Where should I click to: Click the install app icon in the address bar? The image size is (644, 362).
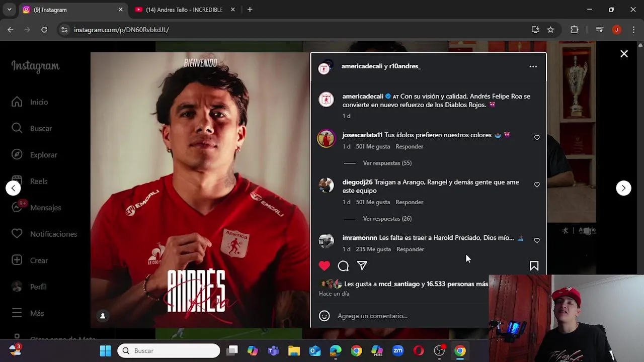(535, 30)
